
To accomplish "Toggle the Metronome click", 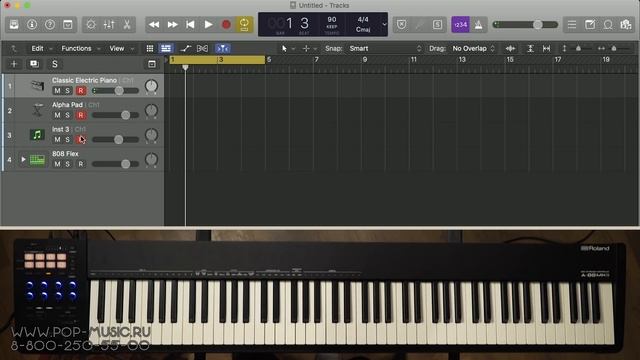I will click(x=478, y=24).
